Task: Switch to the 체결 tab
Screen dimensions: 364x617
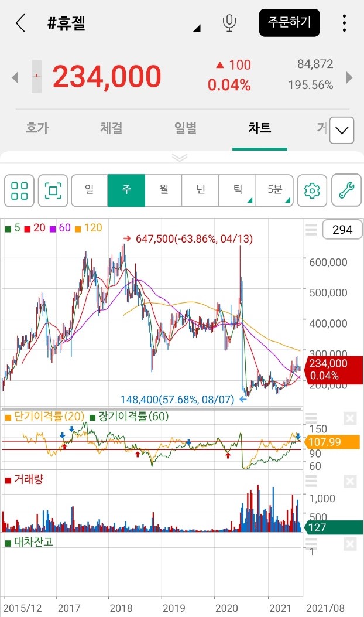Action: coord(111,128)
